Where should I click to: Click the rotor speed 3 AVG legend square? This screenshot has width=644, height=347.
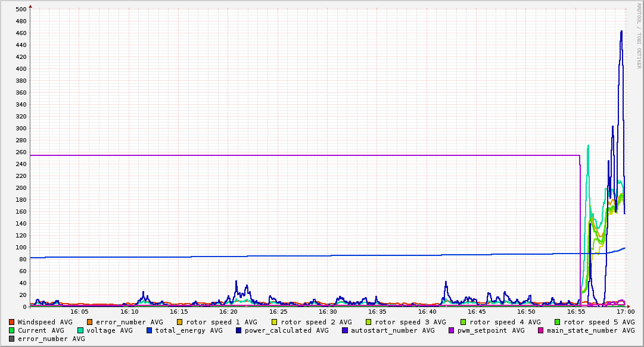click(x=369, y=322)
